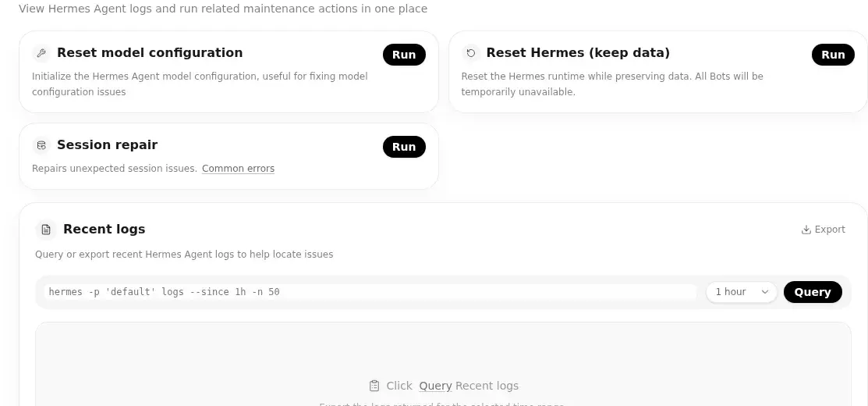868x406 pixels.
Task: Click the database icon beside Session repair
Action: coord(41,145)
